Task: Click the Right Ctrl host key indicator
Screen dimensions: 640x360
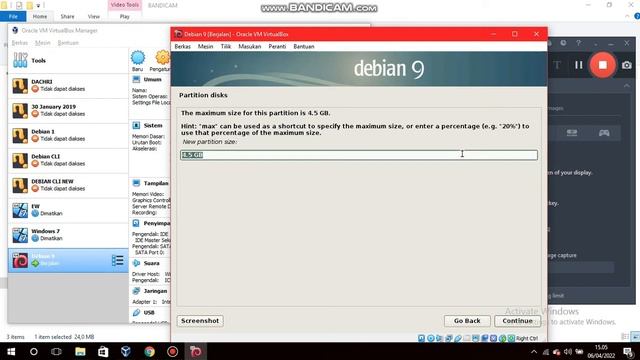Action: [x=527, y=338]
